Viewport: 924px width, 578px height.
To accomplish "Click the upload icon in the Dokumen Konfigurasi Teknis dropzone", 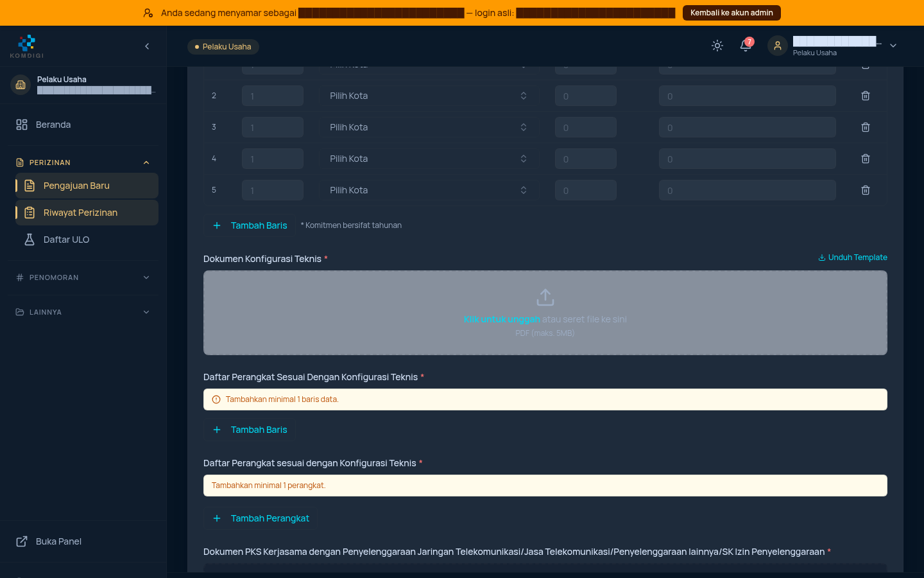I will coord(545,297).
